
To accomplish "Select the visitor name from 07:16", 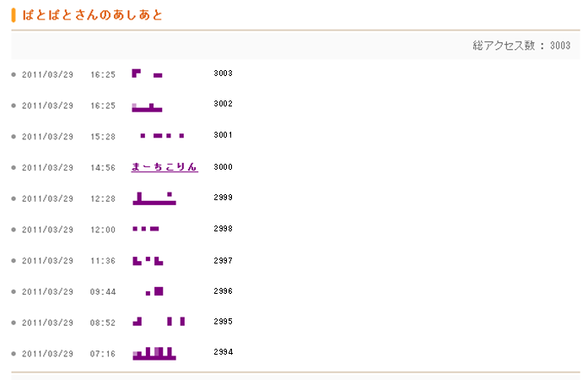I will click(154, 353).
